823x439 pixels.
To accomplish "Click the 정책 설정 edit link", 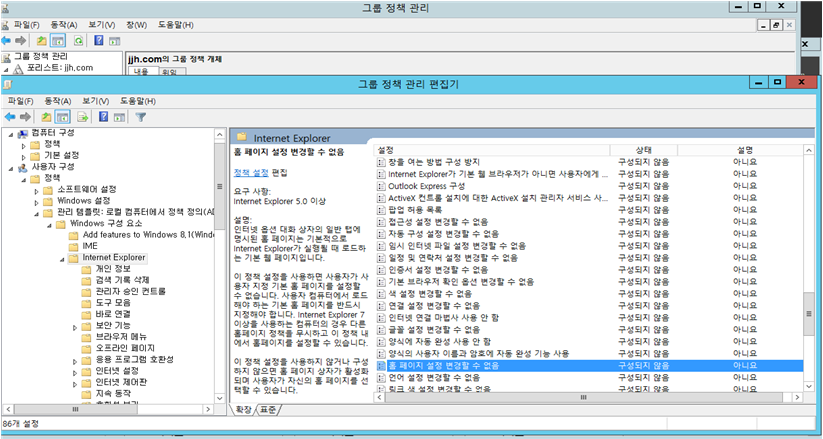I will (251, 172).
